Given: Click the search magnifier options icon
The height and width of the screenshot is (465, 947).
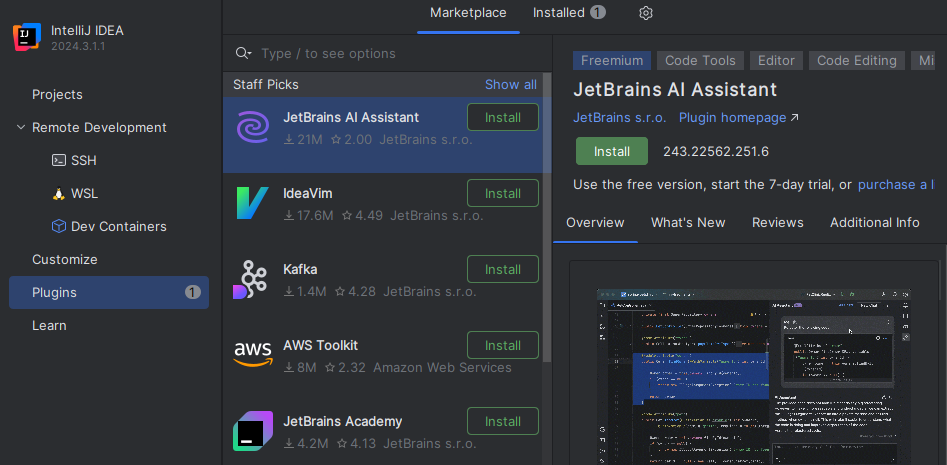Looking at the screenshot, I should click(243, 53).
